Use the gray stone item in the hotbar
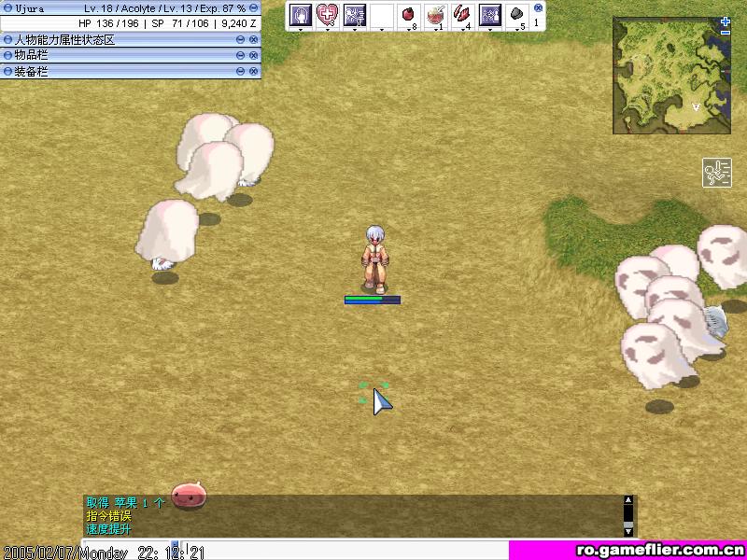Screen dimensions: 747x560 pos(517,15)
